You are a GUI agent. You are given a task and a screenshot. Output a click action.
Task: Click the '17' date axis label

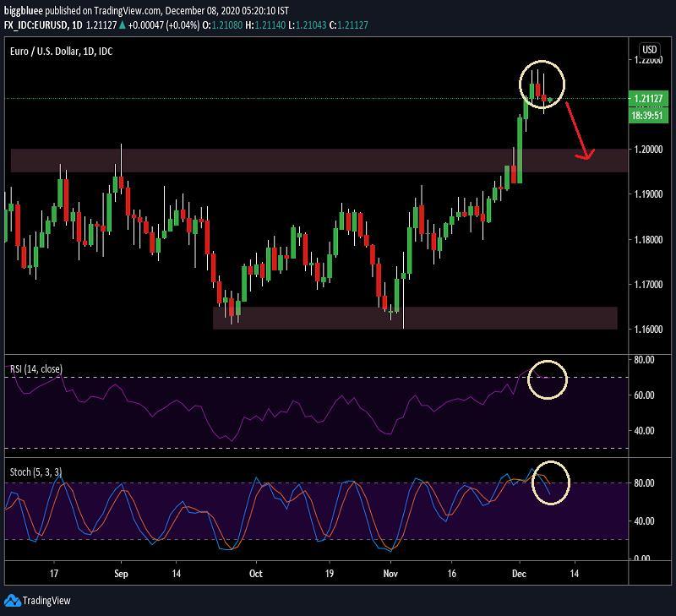pos(54,573)
